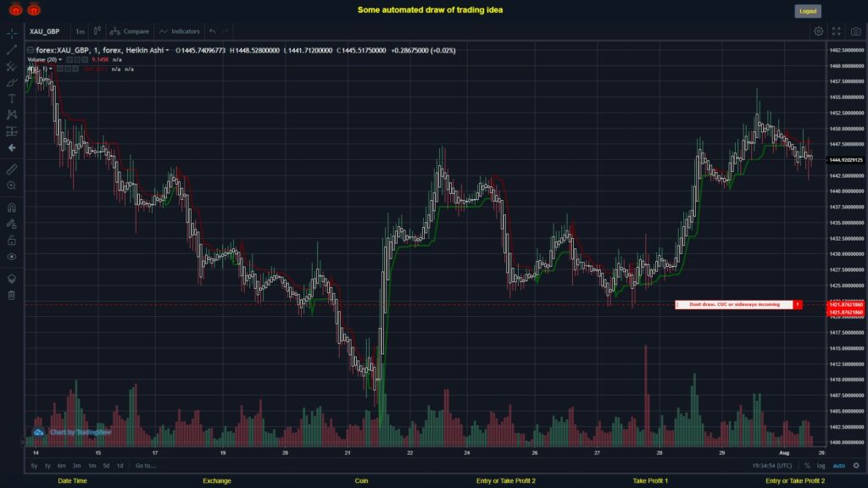This screenshot has width=868, height=488.
Task: Open the pitchfork drawing tools
Action: [12, 66]
